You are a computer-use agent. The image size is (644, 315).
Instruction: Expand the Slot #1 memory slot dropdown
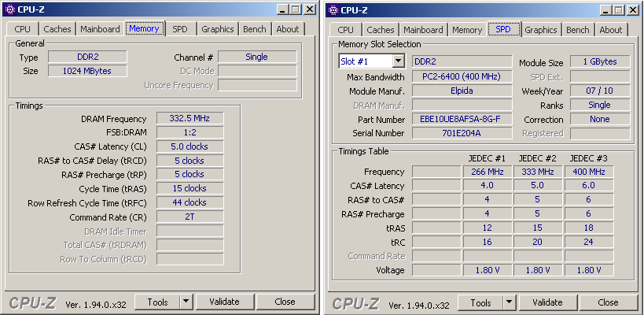pyautogui.click(x=398, y=61)
